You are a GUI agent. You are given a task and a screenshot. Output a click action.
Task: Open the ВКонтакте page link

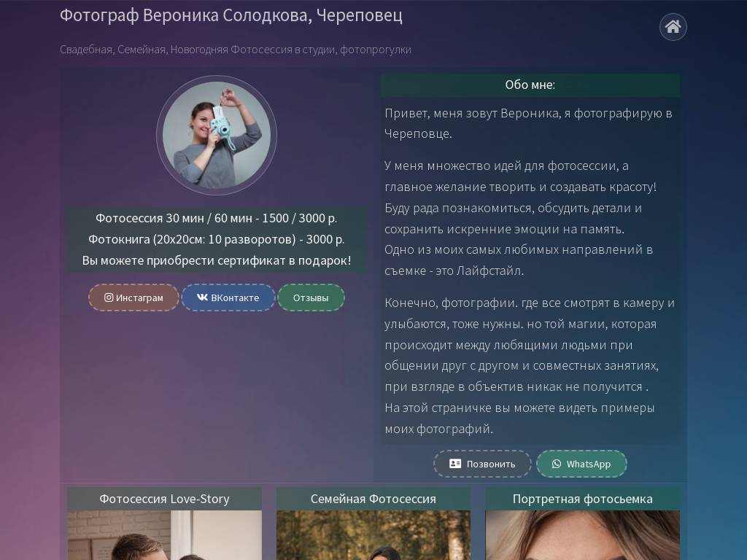coord(228,297)
